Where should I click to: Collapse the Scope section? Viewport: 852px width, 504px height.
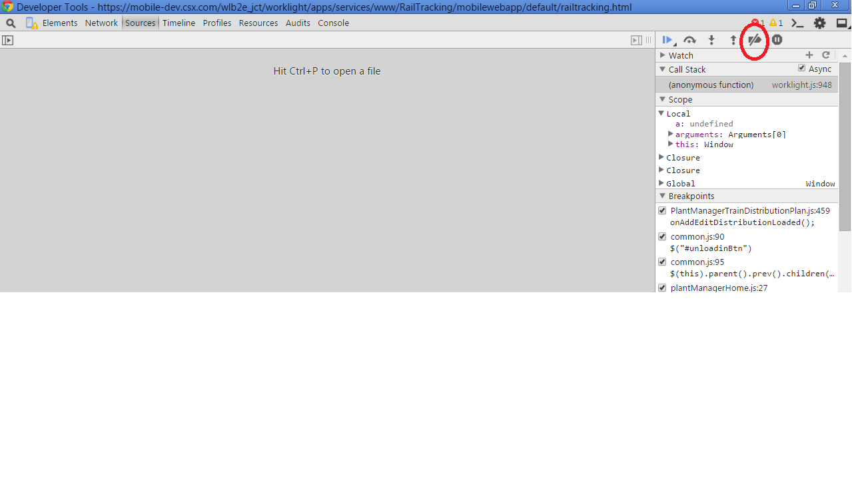(x=663, y=99)
